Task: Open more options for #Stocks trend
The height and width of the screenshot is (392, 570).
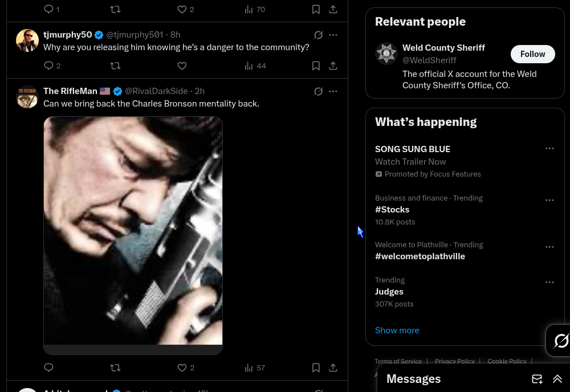Action: 549,201
